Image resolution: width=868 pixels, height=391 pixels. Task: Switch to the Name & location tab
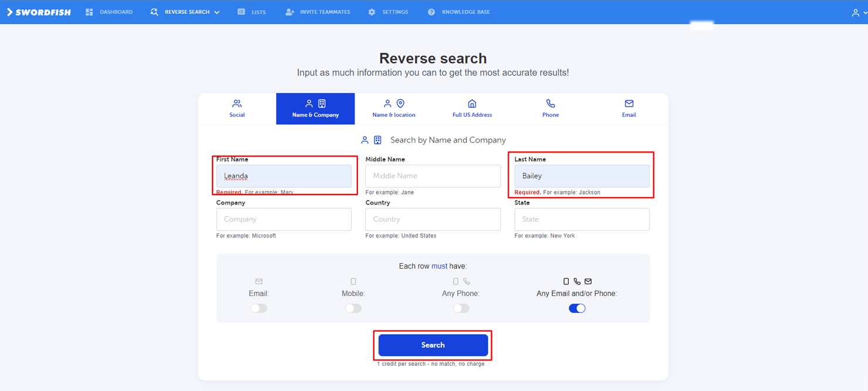point(394,109)
